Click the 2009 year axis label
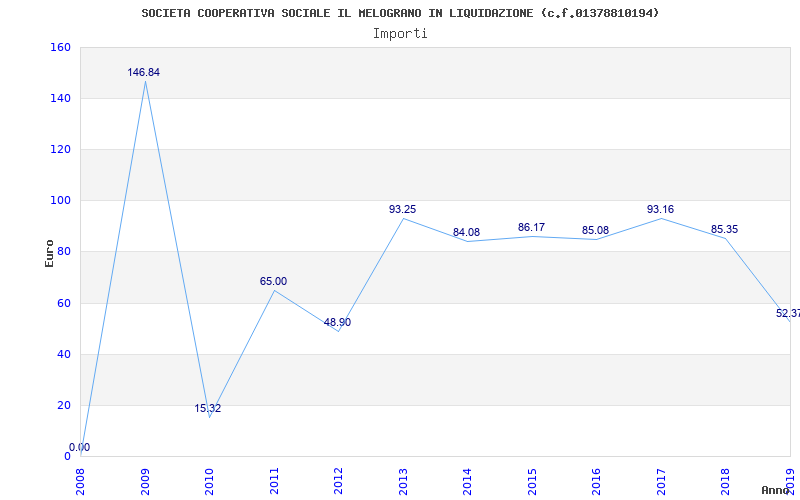Image resolution: width=800 pixels, height=500 pixels. click(x=145, y=482)
